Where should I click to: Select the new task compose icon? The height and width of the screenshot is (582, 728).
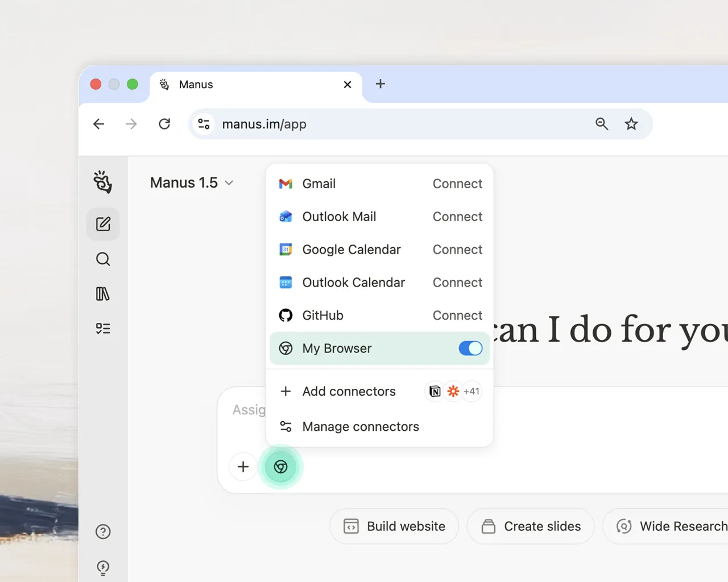point(103,223)
